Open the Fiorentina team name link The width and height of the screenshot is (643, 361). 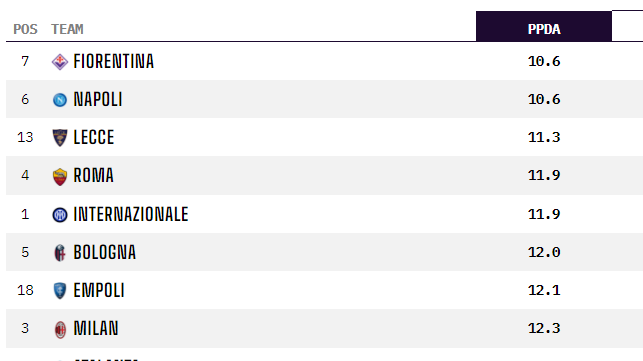click(114, 62)
